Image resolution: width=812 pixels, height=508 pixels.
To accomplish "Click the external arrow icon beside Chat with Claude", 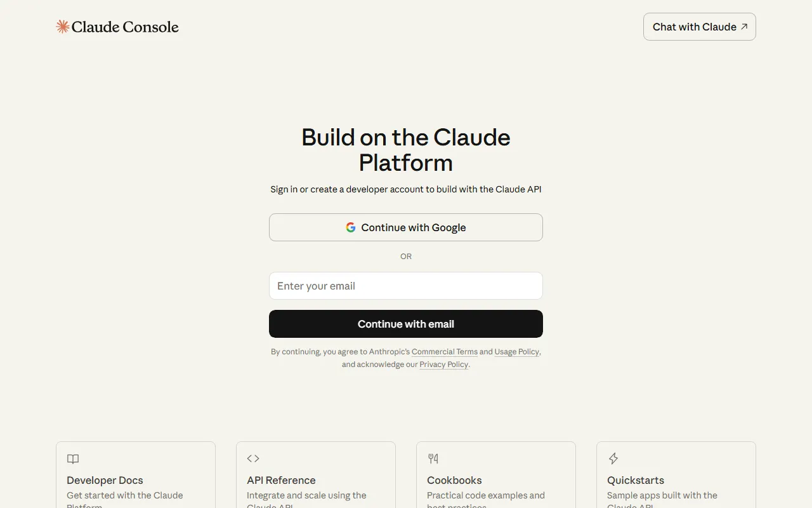I will (x=744, y=27).
